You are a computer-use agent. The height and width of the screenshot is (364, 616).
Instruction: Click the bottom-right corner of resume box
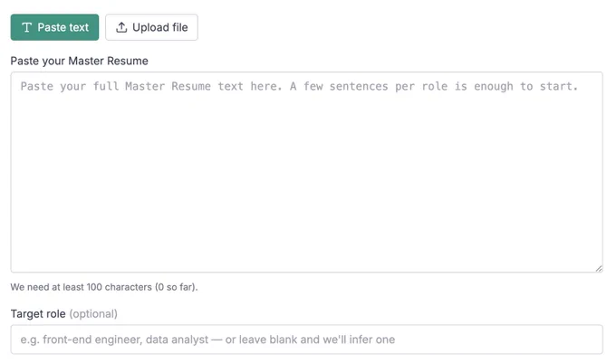pyautogui.click(x=598, y=268)
